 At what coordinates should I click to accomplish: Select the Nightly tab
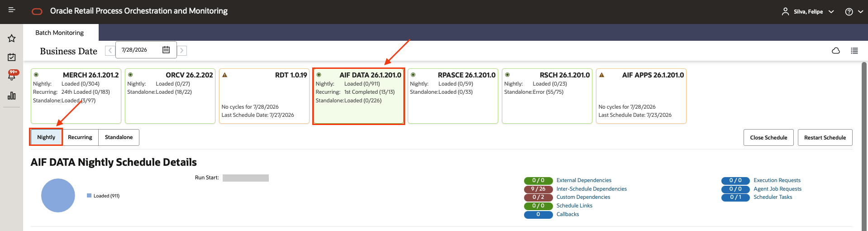pyautogui.click(x=46, y=137)
